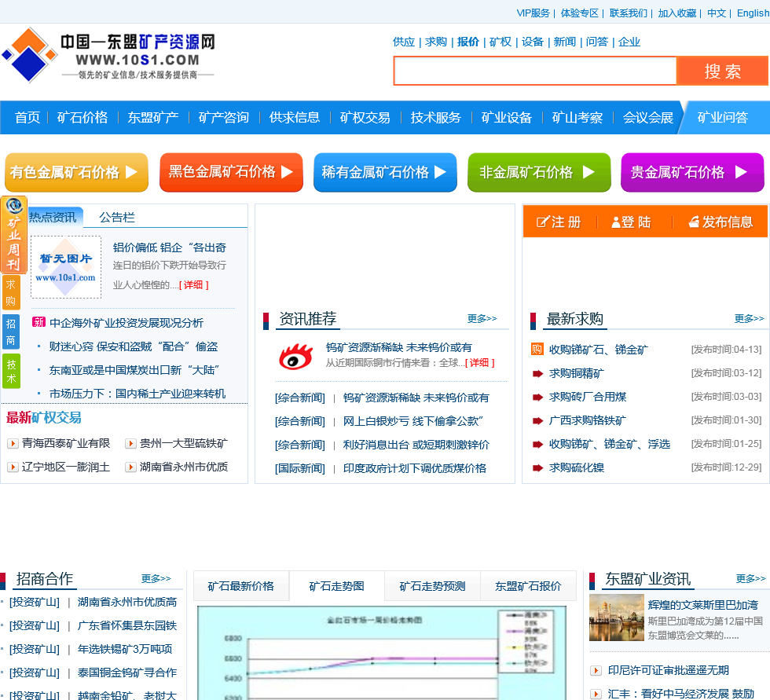Open article 中企海外矿业投资发展现况分析
The width and height of the screenshot is (770, 700).
126,323
